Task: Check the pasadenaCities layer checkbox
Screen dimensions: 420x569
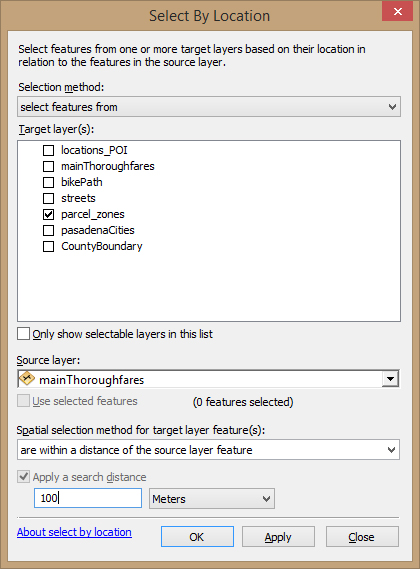Action: pos(48,230)
